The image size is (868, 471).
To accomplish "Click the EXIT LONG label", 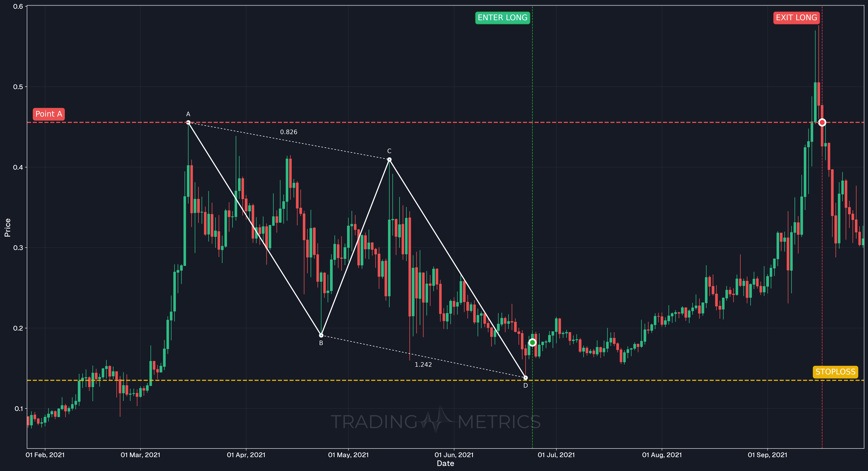I will click(x=797, y=18).
